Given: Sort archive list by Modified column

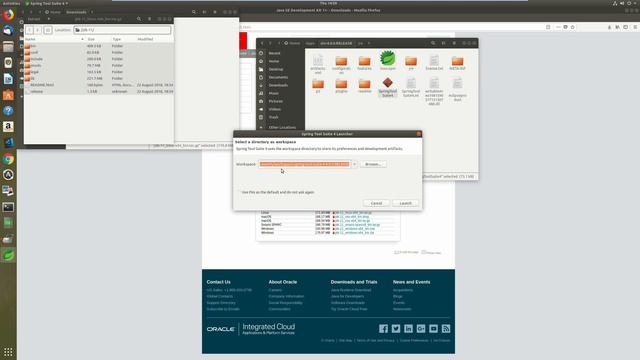Looking at the screenshot, I should pos(154,39).
